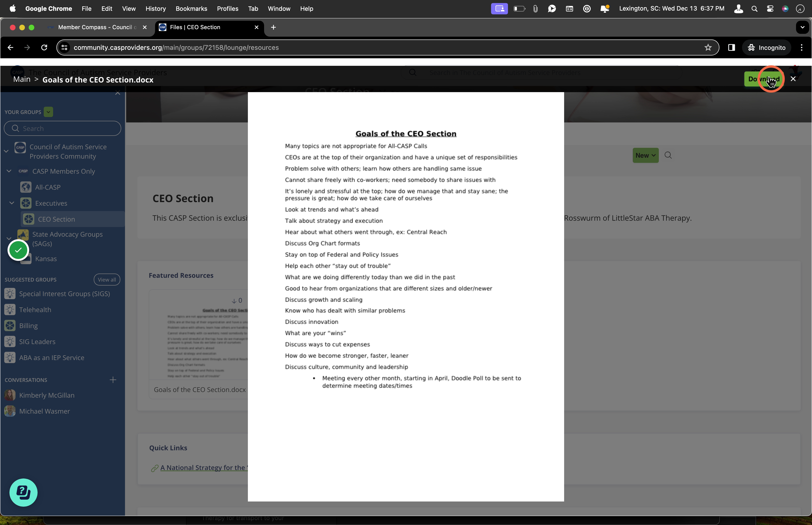Close the document preview overlay

[x=793, y=79]
